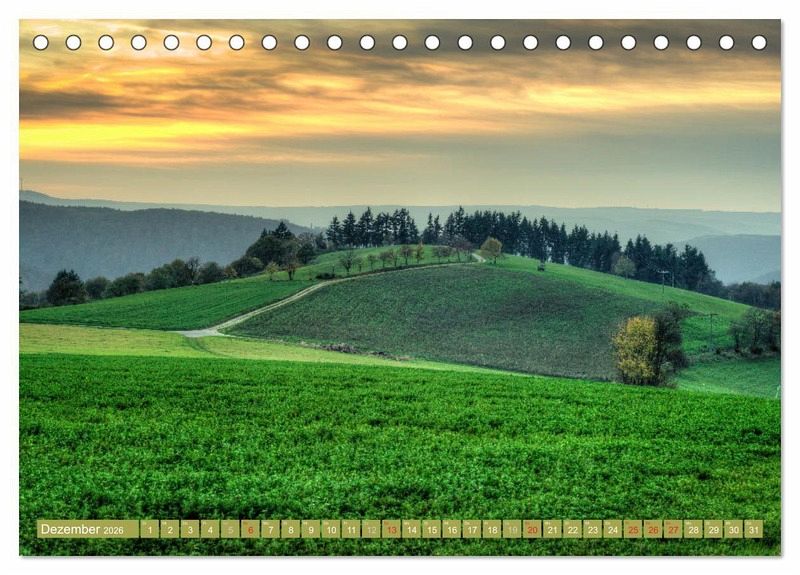Select day 22 in the calendar strip

coord(573,529)
